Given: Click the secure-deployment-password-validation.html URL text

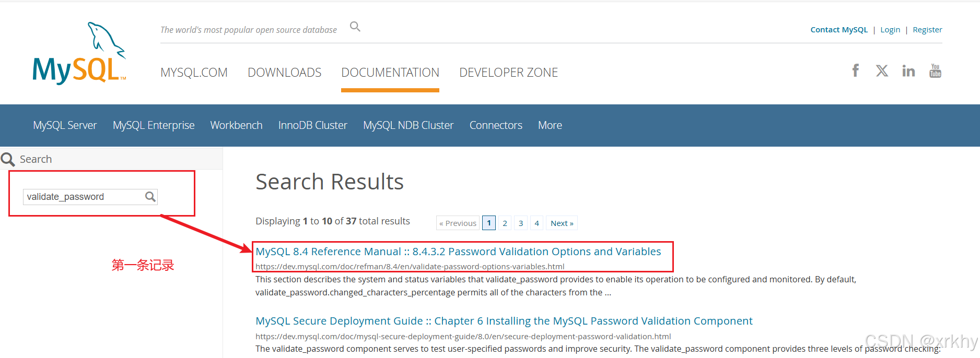Looking at the screenshot, I should coord(463,337).
